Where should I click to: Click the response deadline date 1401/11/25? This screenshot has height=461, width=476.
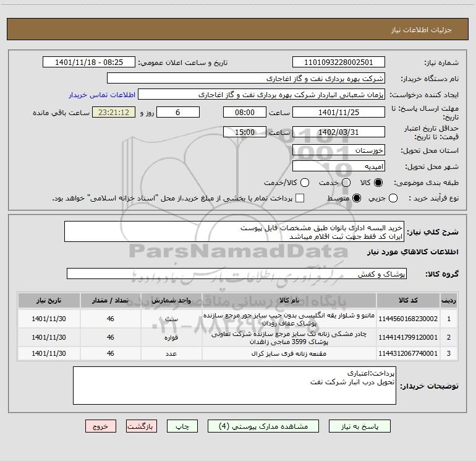[x=339, y=112]
